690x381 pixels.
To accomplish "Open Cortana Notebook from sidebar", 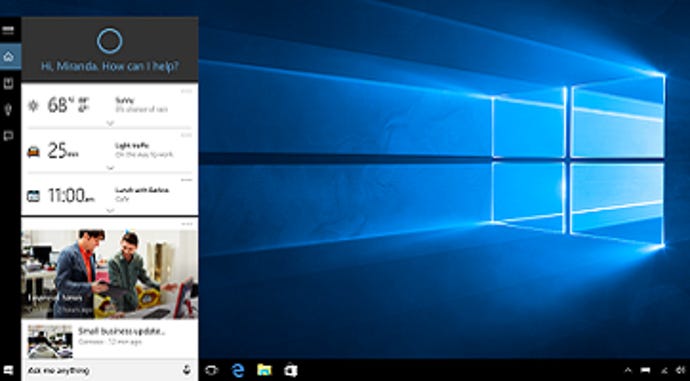I will click(x=8, y=83).
